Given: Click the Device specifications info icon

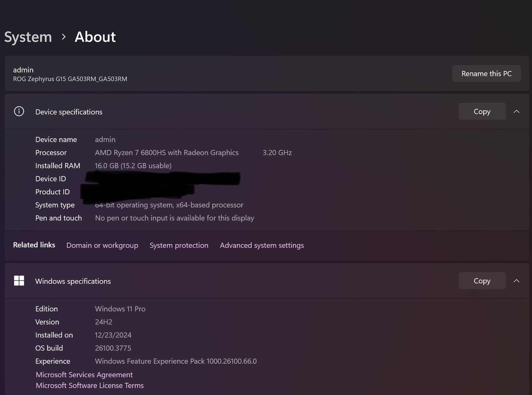Looking at the screenshot, I should coord(19,111).
